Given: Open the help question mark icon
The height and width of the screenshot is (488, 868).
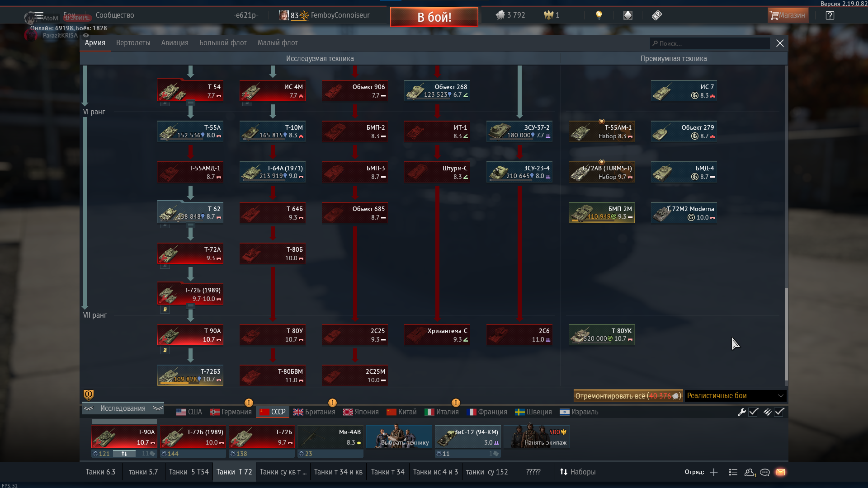Looking at the screenshot, I should 830,15.
